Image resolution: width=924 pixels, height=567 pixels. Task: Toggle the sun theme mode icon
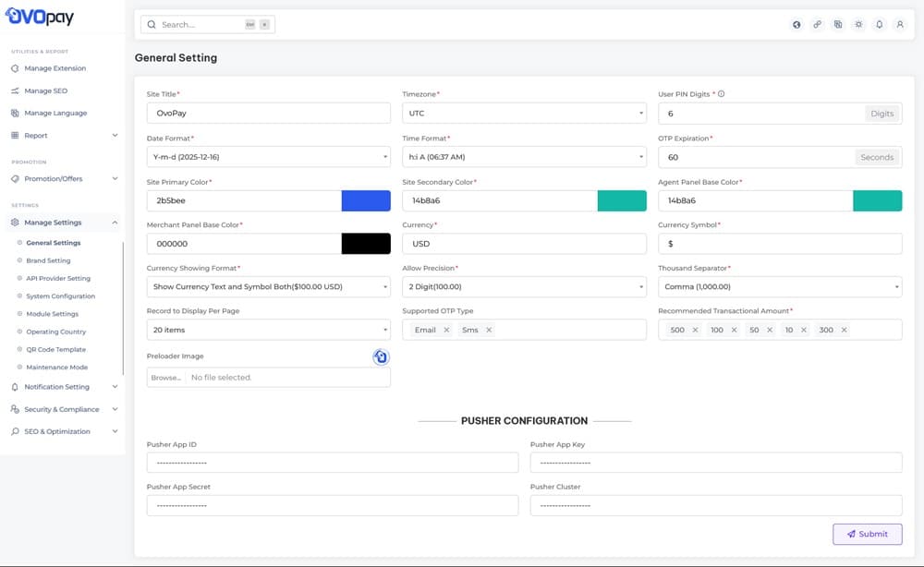(858, 25)
